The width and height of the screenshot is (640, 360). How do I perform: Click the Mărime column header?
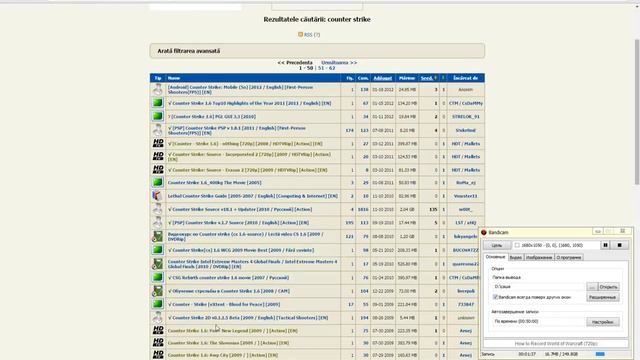point(407,78)
